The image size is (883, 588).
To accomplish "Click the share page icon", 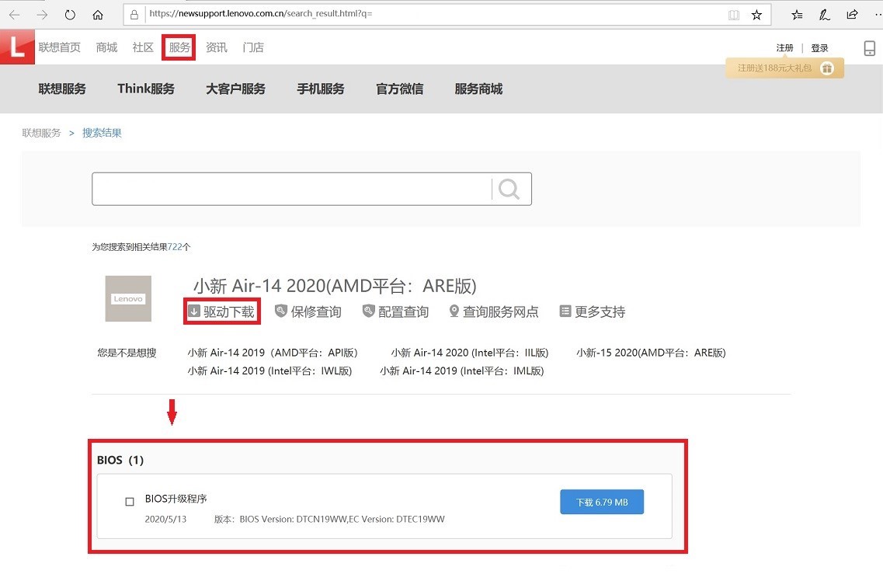I will coord(852,15).
